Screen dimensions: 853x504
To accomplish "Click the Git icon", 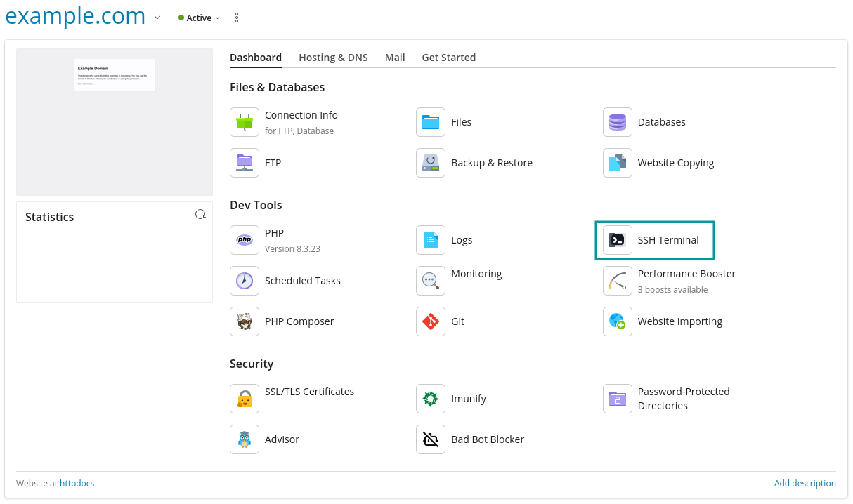I will point(431,321).
